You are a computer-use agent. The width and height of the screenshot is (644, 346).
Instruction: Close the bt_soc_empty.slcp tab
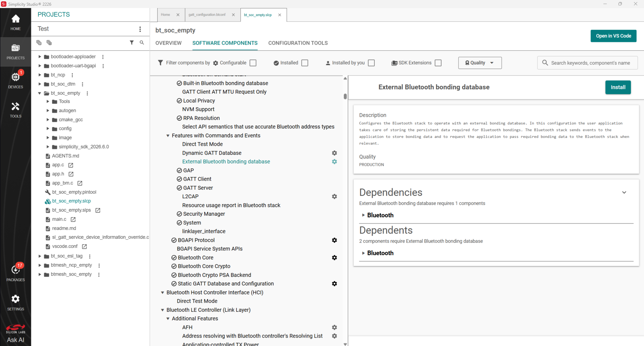280,15
